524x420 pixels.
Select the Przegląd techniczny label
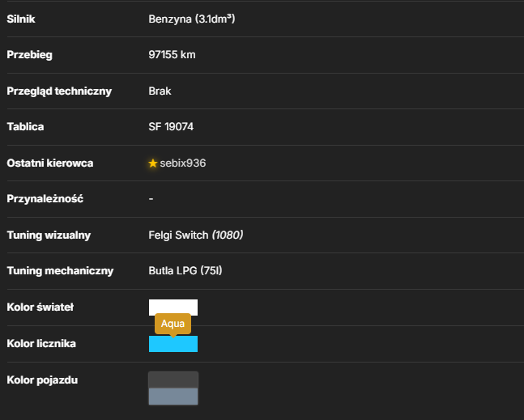click(x=59, y=91)
